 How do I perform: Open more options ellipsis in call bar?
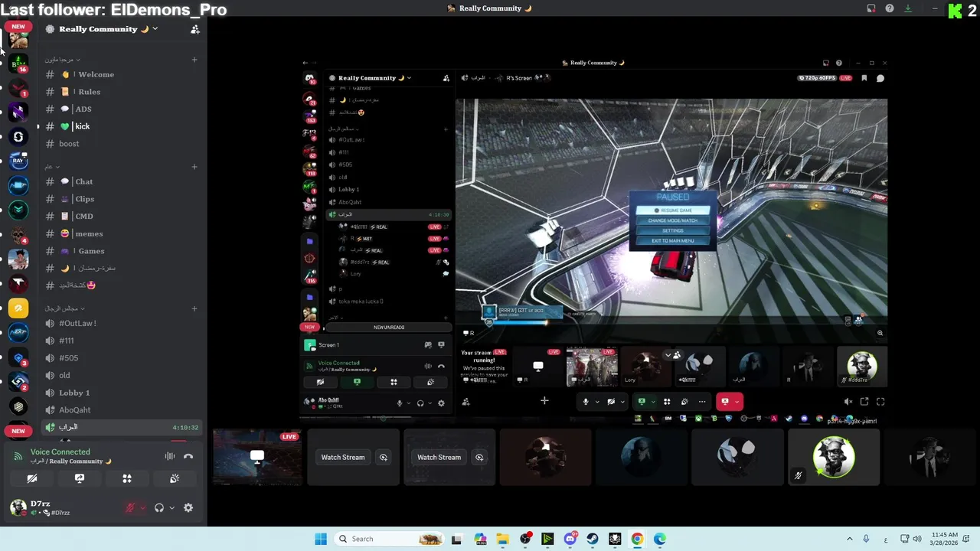702,401
